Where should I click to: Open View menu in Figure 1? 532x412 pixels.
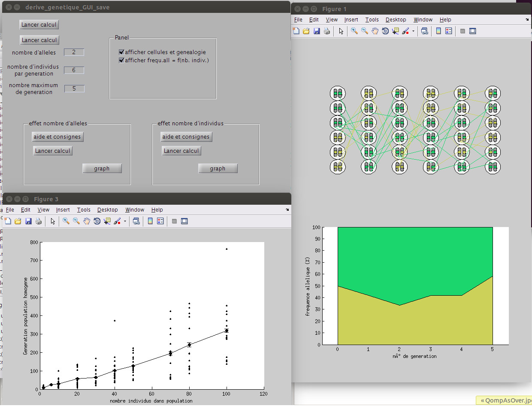coord(332,20)
